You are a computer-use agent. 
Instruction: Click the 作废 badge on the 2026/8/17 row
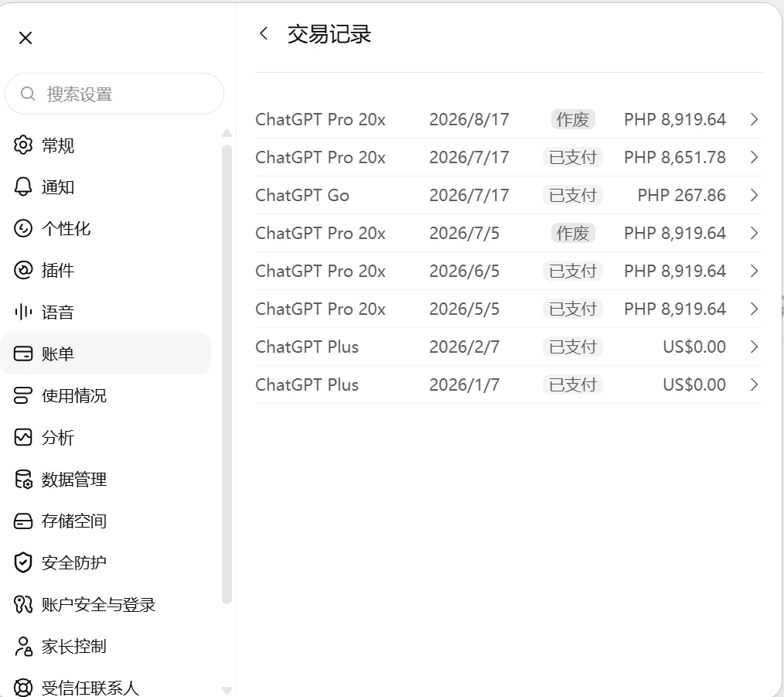point(573,119)
